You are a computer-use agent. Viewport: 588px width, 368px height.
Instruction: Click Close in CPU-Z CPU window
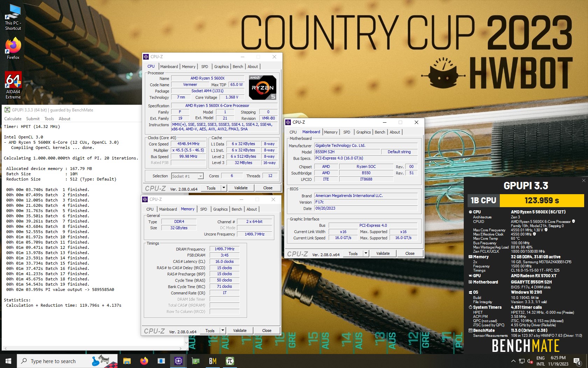point(268,188)
